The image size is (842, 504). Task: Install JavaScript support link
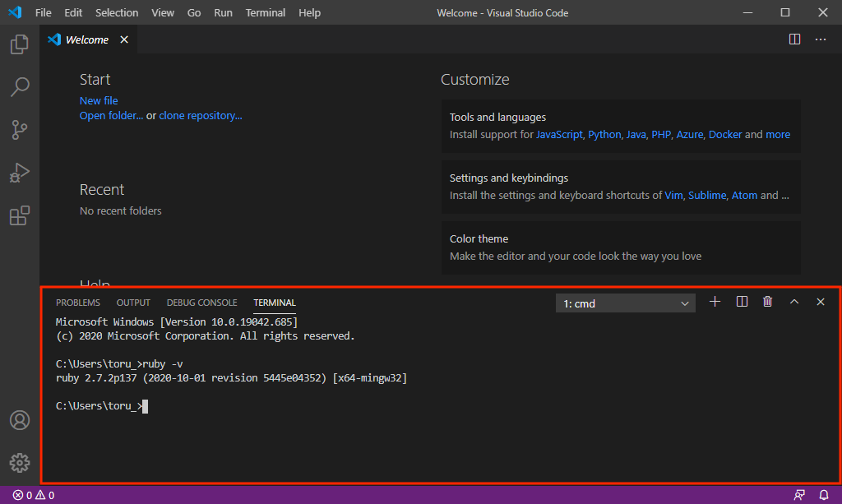559,134
